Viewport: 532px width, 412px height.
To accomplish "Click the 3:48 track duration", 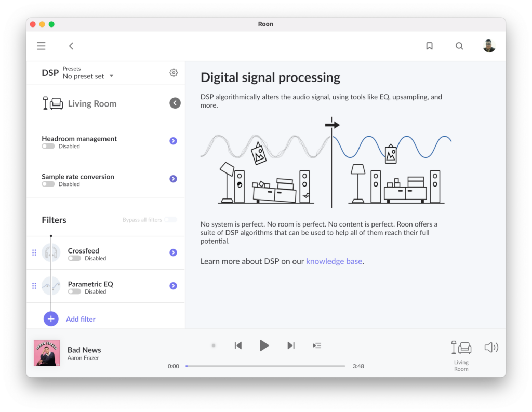I will coord(358,366).
